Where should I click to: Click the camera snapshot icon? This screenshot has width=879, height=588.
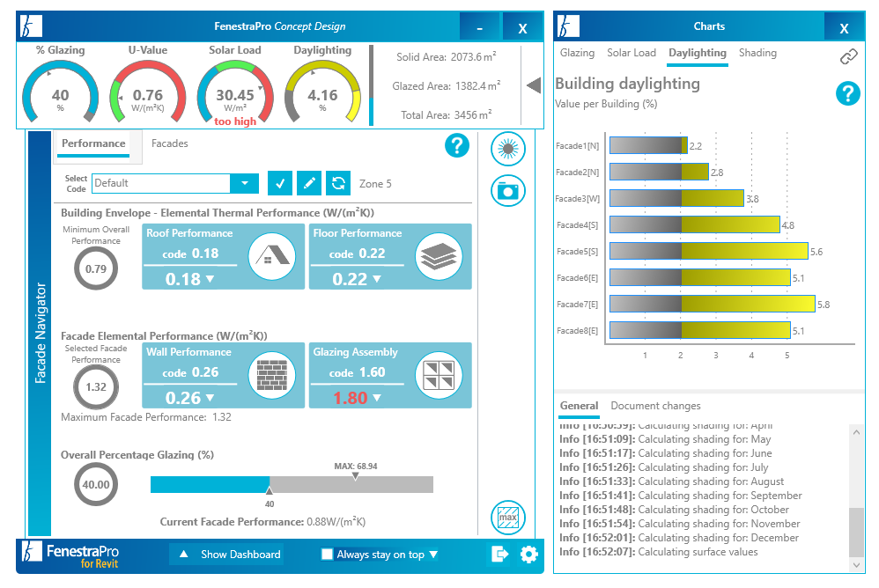(508, 191)
